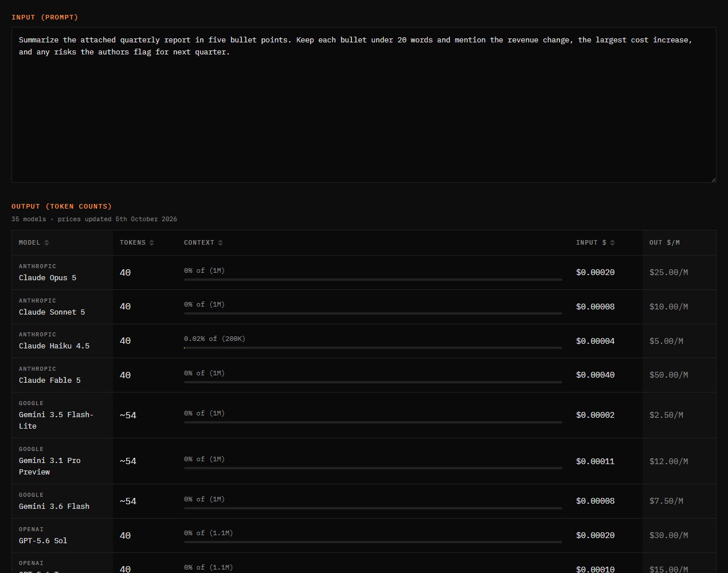Select the Gemini 3.1 Pro Preview model name
Image resolution: width=728 pixels, height=573 pixels.
(x=50, y=466)
